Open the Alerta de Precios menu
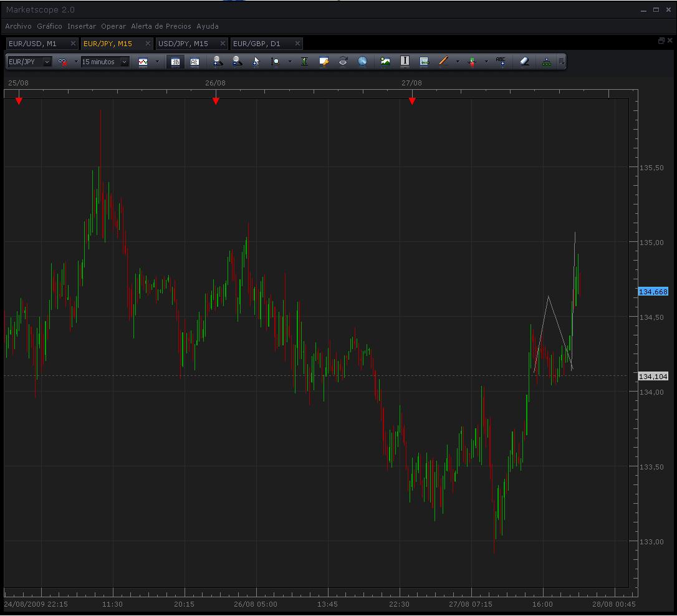The image size is (677, 616). (x=161, y=26)
